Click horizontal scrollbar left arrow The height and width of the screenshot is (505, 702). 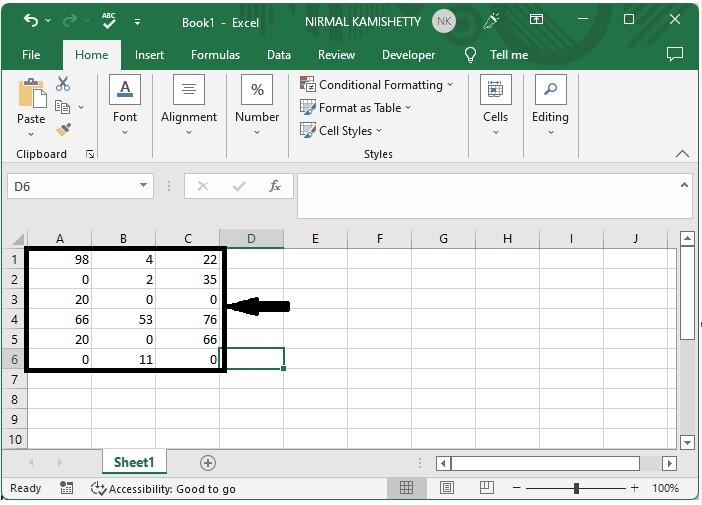pos(443,463)
